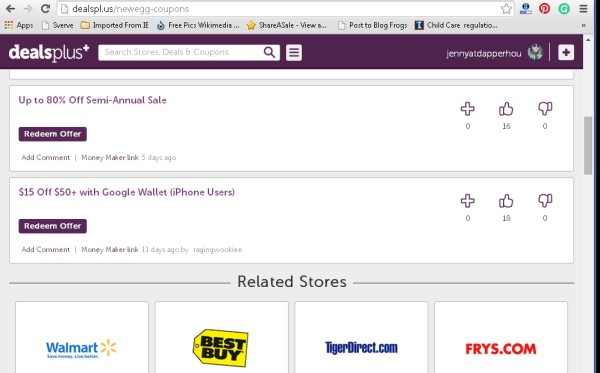Open the TigerDirect.com related store card
The image size is (600, 373).
click(x=361, y=337)
